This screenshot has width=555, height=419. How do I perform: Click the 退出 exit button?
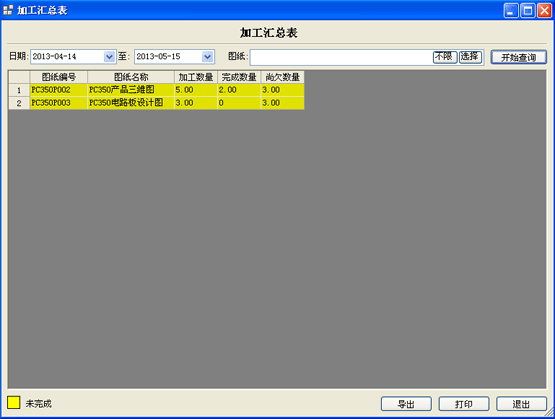(x=521, y=404)
